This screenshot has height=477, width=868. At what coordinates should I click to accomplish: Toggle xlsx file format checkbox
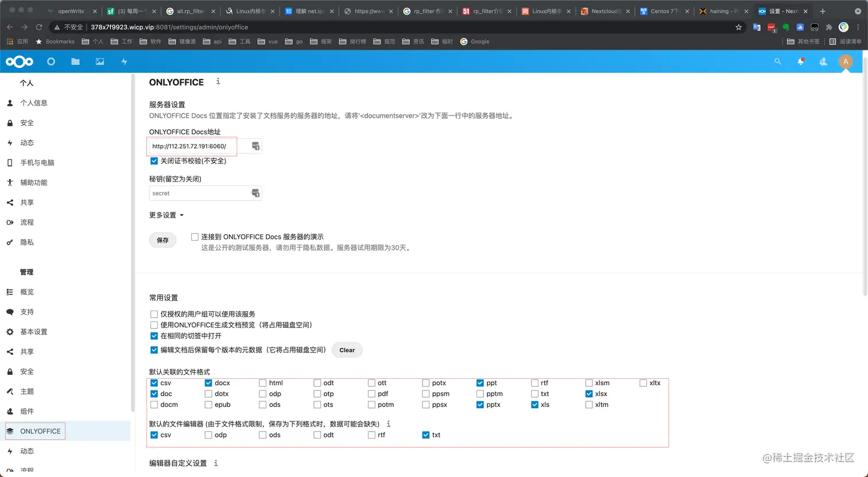coord(589,394)
